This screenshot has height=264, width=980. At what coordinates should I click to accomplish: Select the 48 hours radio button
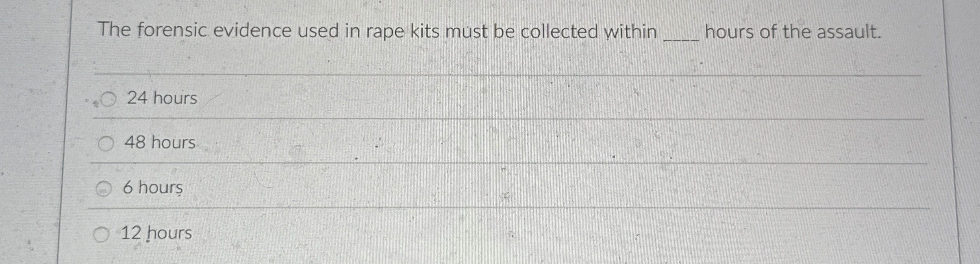tap(106, 144)
